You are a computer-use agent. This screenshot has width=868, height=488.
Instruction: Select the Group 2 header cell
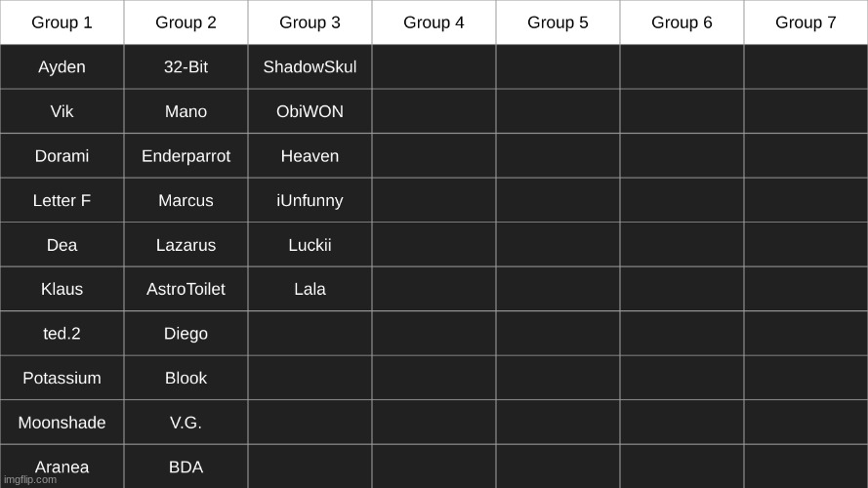coord(186,22)
